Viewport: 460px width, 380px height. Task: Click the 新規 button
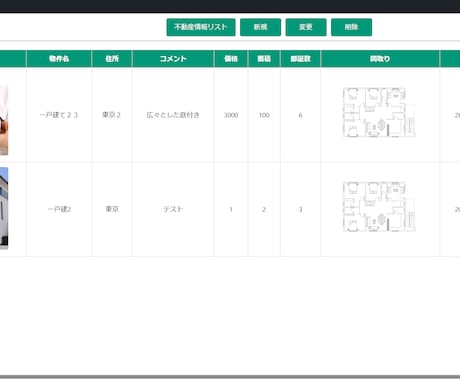point(260,27)
